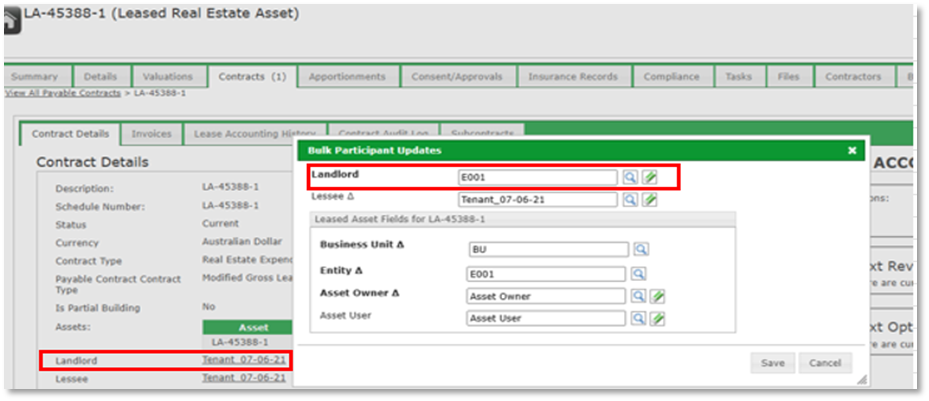This screenshot has width=929, height=401.
Task: Open the Apportionments tab
Action: click(x=347, y=77)
